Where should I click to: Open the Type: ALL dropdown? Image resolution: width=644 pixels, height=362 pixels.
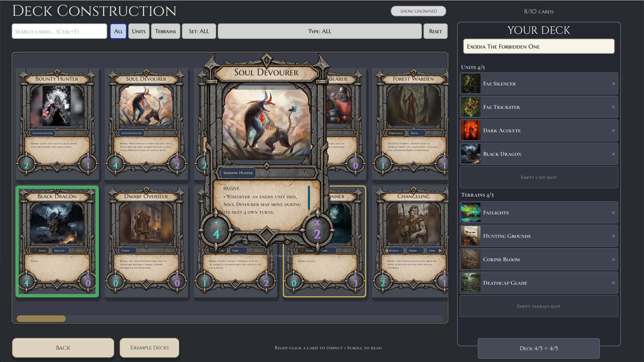click(x=320, y=31)
